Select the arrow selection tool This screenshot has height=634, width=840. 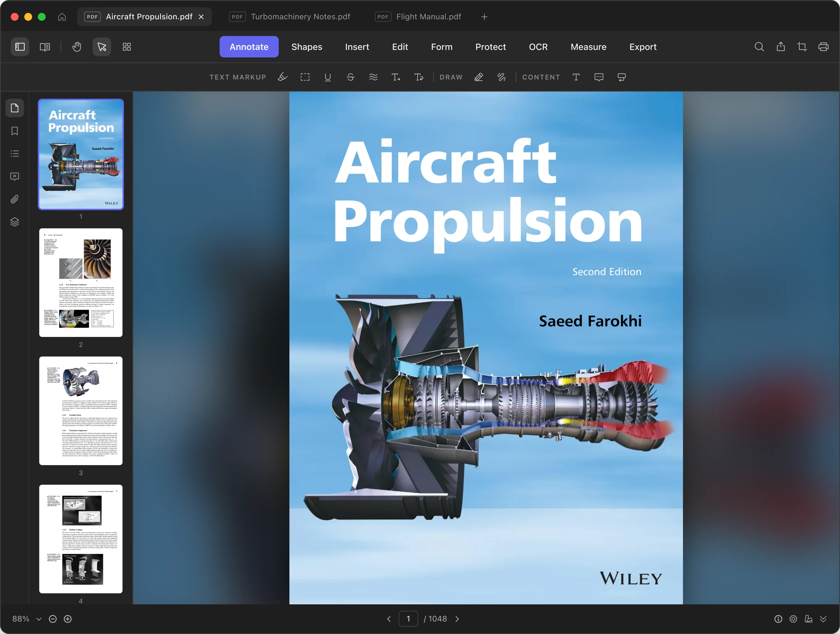pos(102,47)
